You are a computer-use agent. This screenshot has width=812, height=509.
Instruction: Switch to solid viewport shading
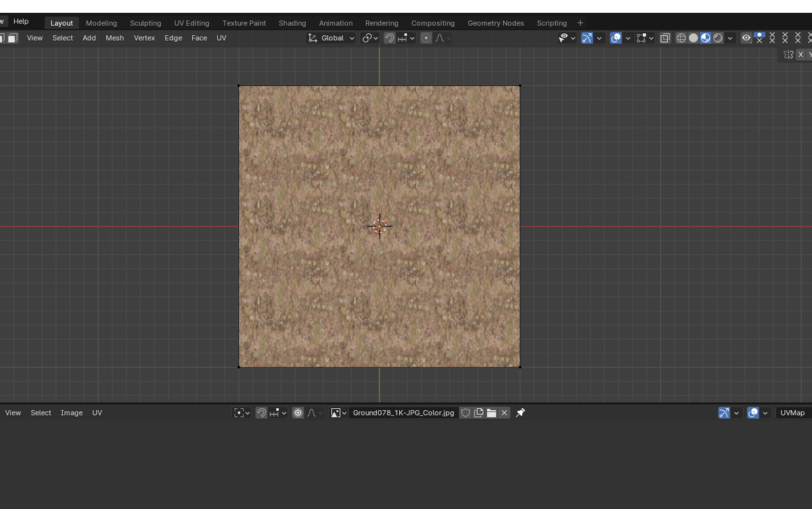click(x=694, y=38)
